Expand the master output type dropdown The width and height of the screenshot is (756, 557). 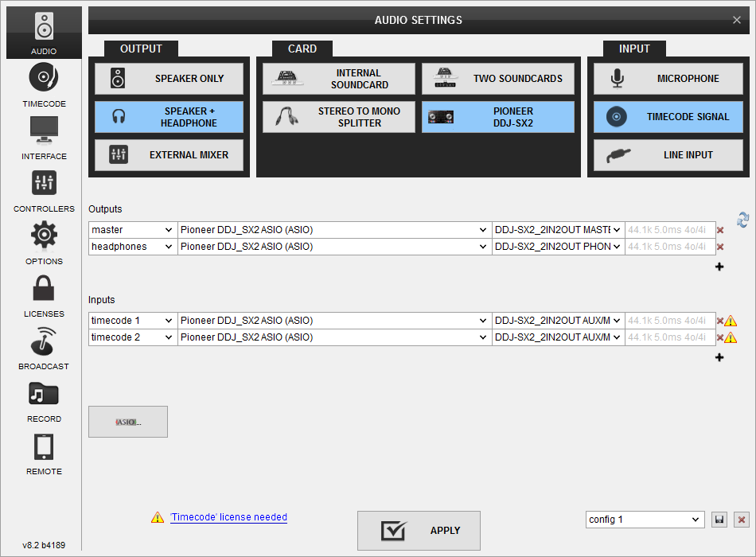(x=133, y=230)
